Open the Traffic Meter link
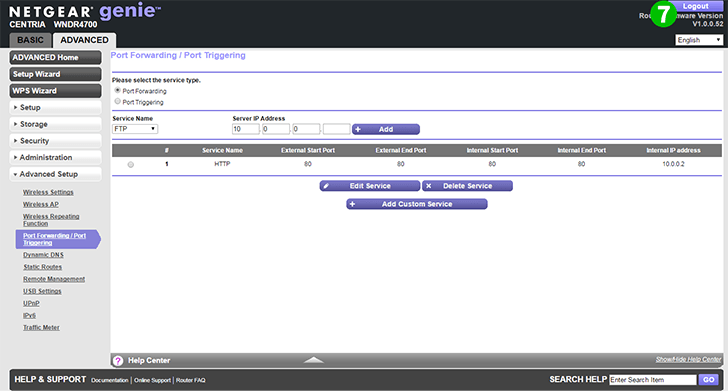Image resolution: width=728 pixels, height=391 pixels. (x=41, y=327)
